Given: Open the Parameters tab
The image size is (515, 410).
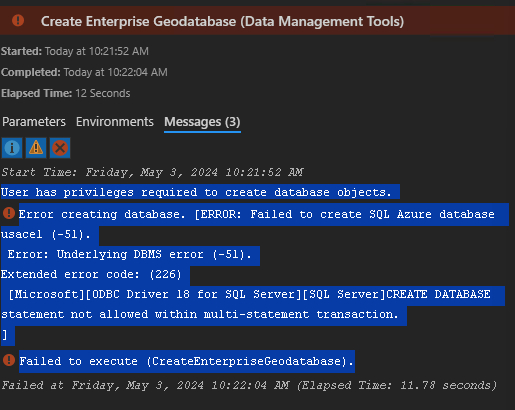Looking at the screenshot, I should (x=34, y=122).
